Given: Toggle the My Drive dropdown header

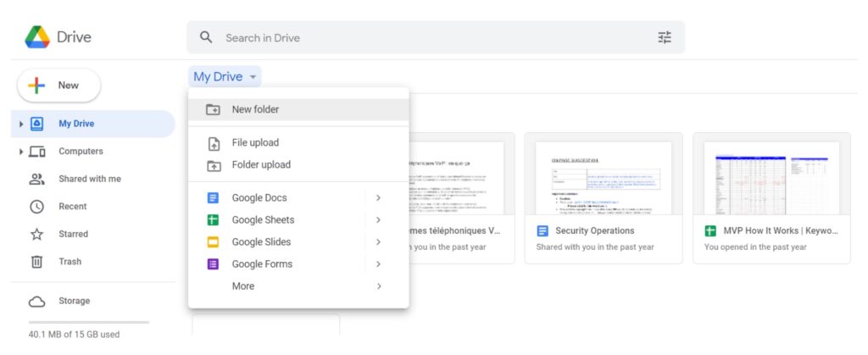Looking at the screenshot, I should pyautogui.click(x=225, y=77).
